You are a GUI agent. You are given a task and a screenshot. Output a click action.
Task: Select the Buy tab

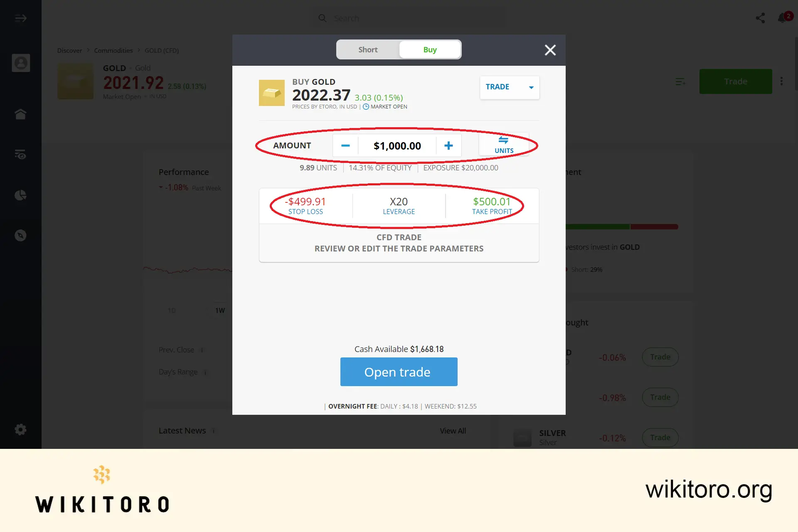coord(430,49)
